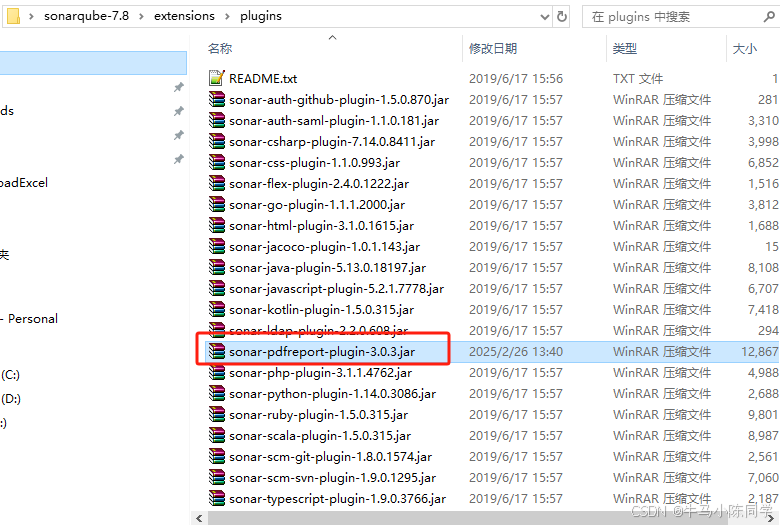
Task: Click the icon of sonar-flex-plugin-2.4.0.1222.jar
Action: click(x=216, y=183)
